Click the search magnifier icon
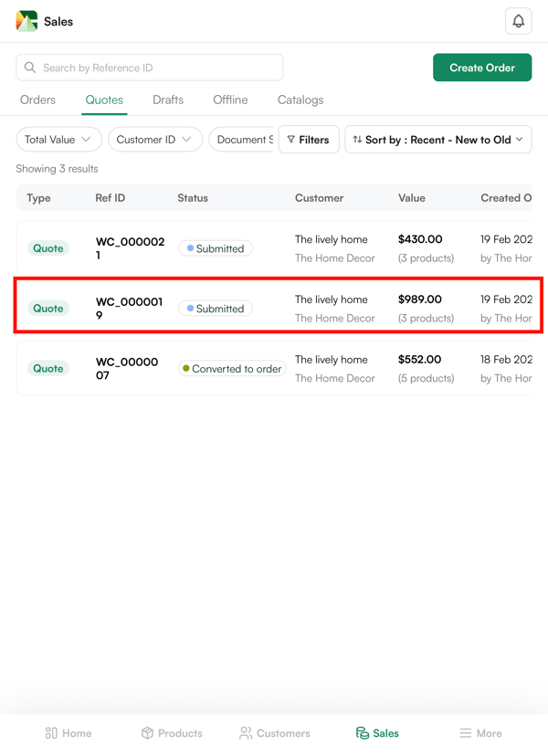Image resolution: width=548 pixels, height=756 pixels. click(x=30, y=68)
